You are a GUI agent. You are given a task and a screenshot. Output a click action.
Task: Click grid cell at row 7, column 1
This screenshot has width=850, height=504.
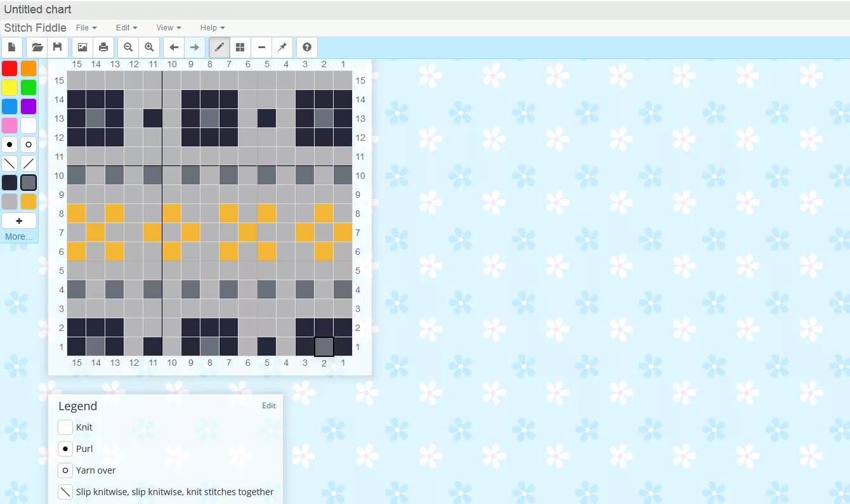click(343, 233)
